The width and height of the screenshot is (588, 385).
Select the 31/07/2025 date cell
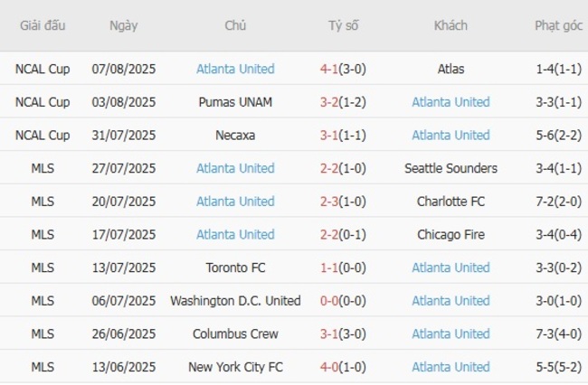(124, 135)
